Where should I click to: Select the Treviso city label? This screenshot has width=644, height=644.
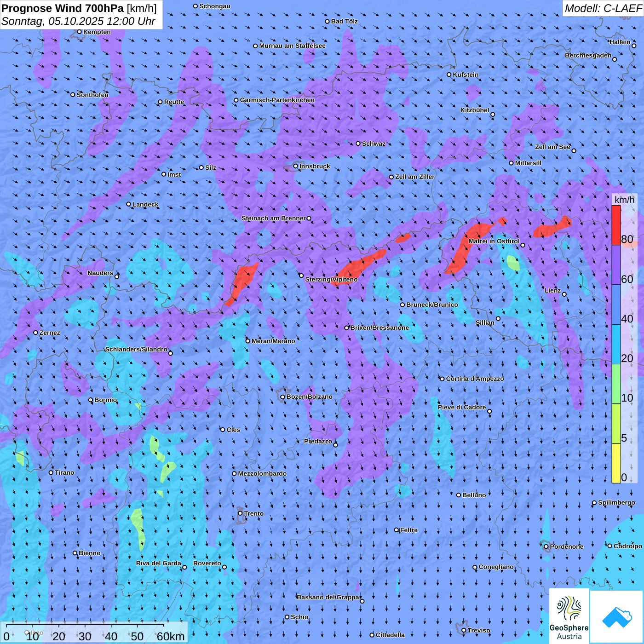479,630
